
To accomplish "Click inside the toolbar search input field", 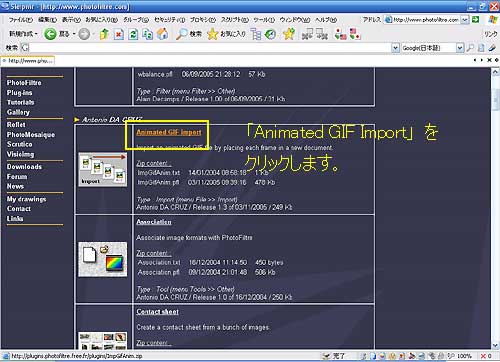I will (209, 48).
